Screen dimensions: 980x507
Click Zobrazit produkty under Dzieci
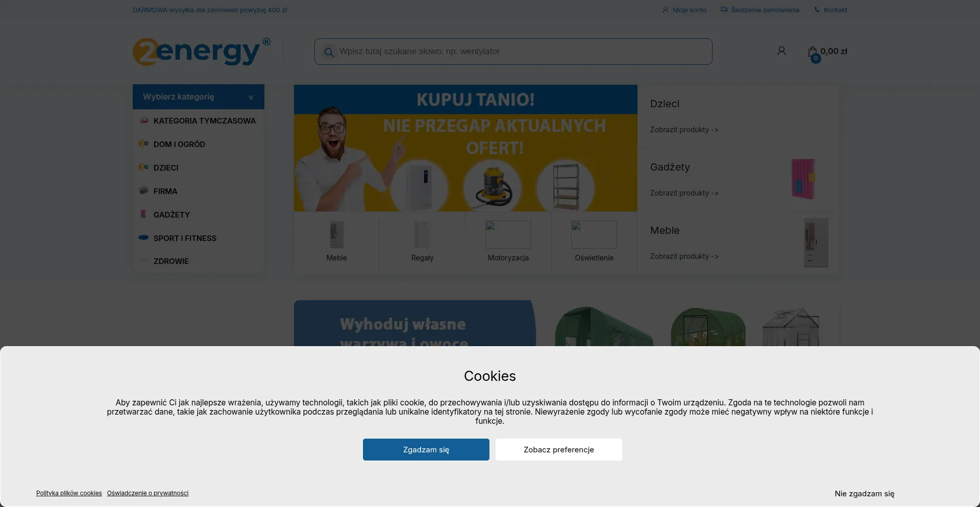coord(684,130)
